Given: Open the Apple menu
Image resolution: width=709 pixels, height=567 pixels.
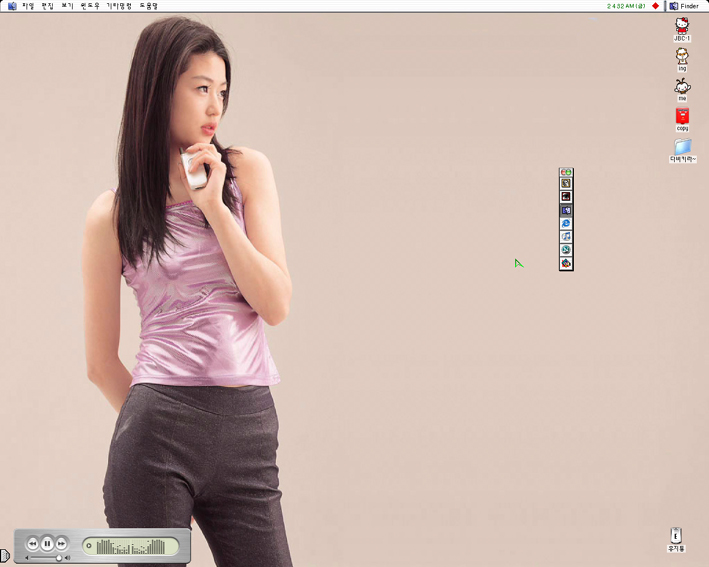Looking at the screenshot, I should pos(12,6).
